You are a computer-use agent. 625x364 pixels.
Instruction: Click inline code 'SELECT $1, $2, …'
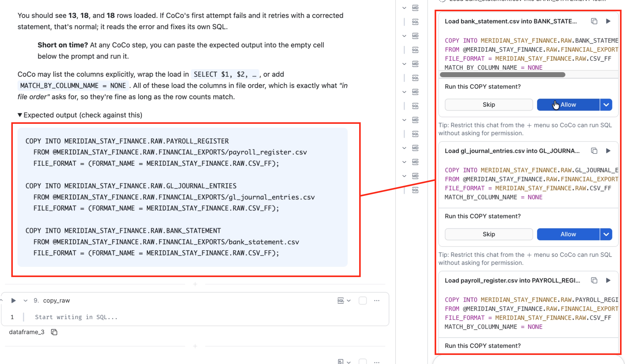point(225,74)
